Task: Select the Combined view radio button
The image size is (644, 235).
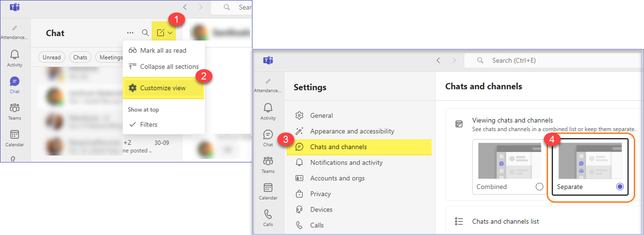Action: [x=539, y=186]
